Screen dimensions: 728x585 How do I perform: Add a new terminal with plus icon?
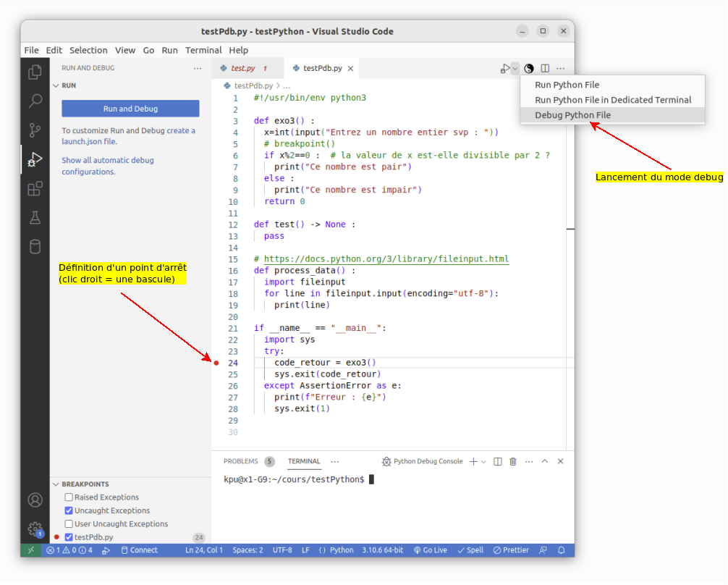pyautogui.click(x=473, y=462)
